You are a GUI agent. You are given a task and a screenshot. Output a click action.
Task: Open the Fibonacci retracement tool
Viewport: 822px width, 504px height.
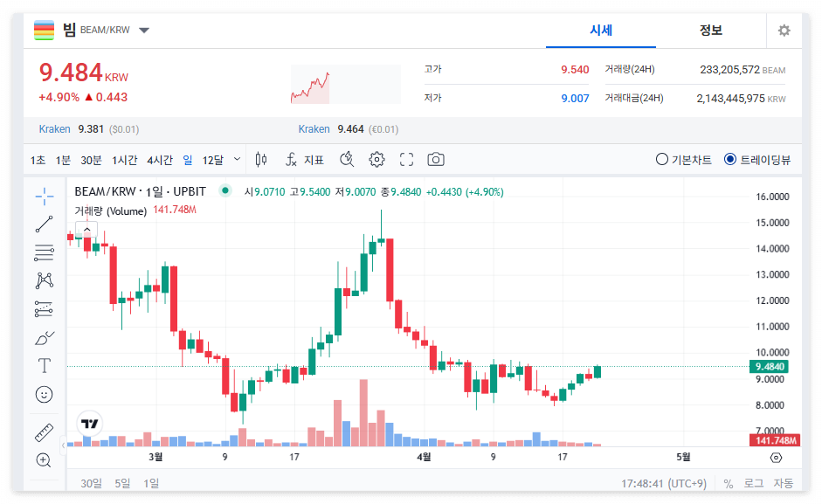pos(45,252)
